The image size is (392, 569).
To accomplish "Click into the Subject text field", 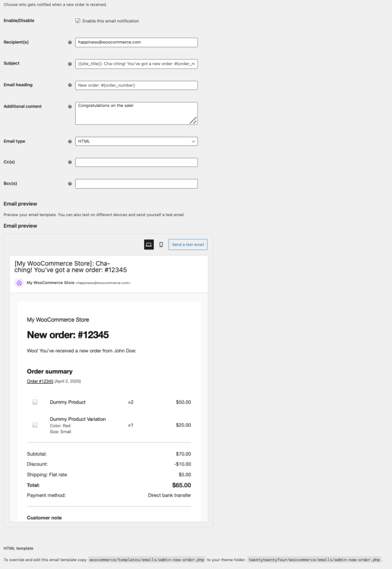I will point(136,63).
